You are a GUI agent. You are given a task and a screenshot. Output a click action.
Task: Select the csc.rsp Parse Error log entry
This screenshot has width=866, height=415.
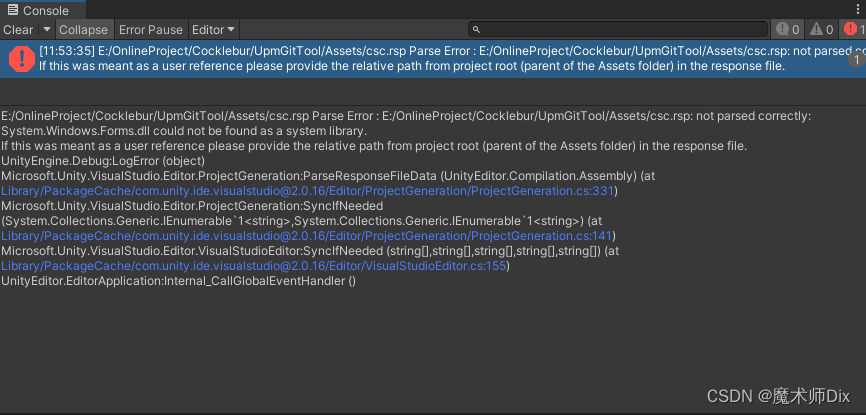point(433,59)
